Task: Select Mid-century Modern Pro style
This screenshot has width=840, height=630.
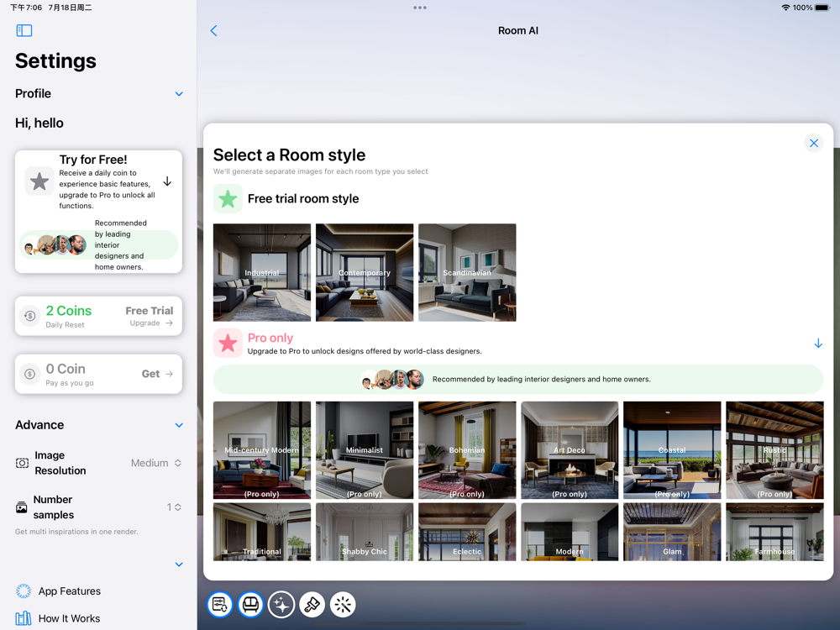Action: click(262, 450)
